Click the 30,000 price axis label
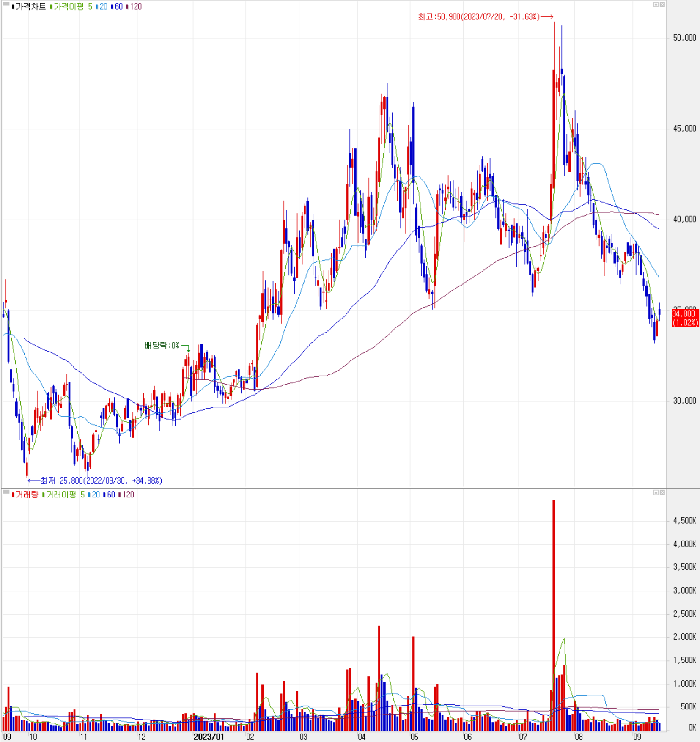The height and width of the screenshot is (742, 700). click(x=684, y=401)
